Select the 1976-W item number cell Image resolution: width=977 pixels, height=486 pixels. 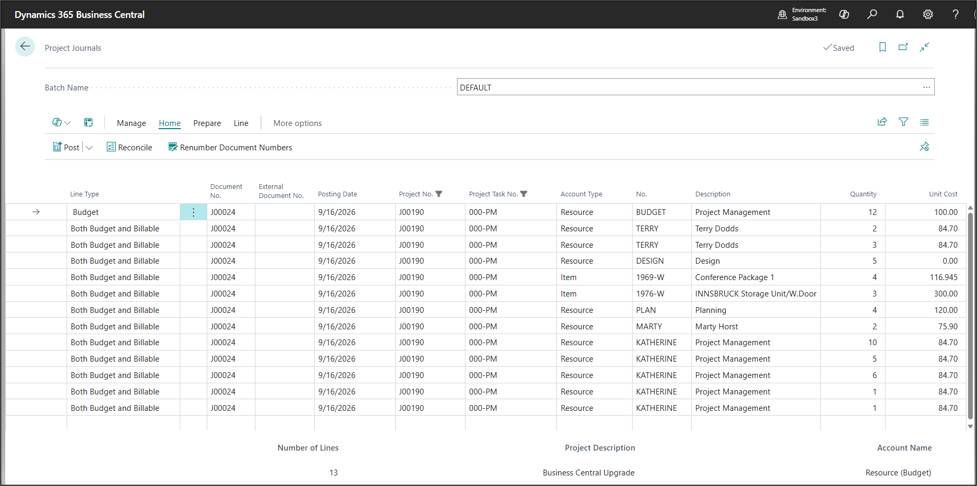point(662,293)
